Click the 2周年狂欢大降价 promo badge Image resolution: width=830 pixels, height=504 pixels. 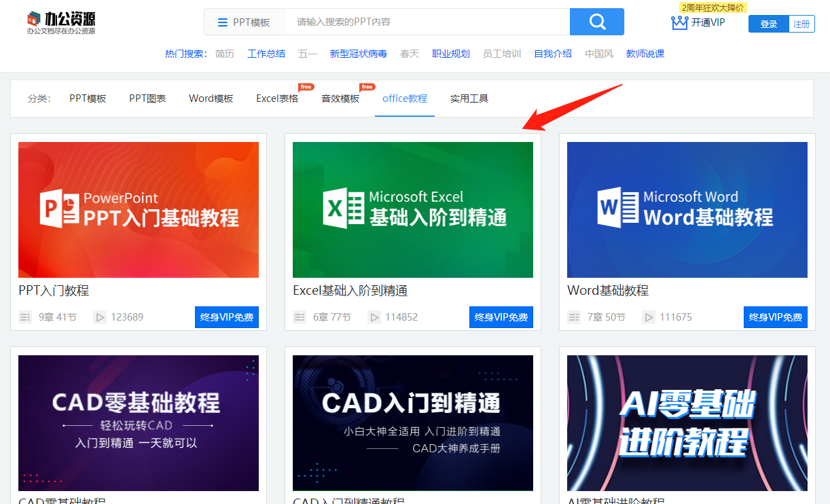(712, 7)
